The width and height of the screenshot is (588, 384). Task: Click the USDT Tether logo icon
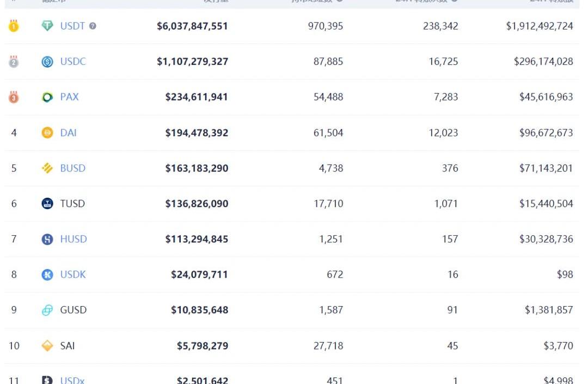pos(47,26)
